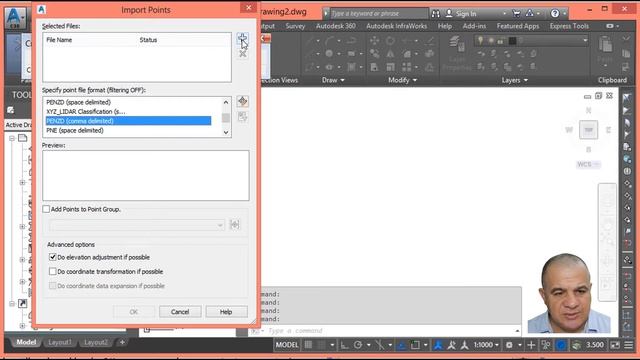Click the Move tool in Modify panel
The width and height of the screenshot is (640, 360).
(374, 40)
